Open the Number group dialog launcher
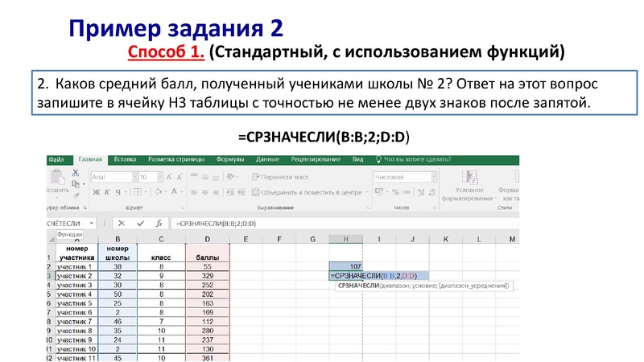 [435, 208]
